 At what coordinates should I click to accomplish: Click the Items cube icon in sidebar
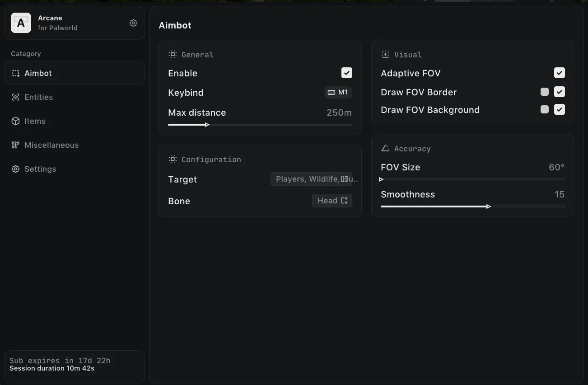[x=16, y=121]
